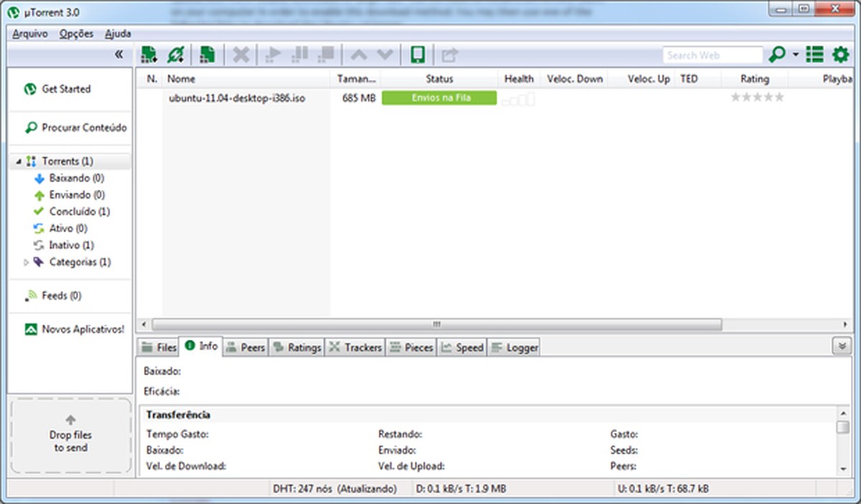Viewport: 861px width, 504px height.
Task: Sort by the N. column header
Action: [x=152, y=79]
